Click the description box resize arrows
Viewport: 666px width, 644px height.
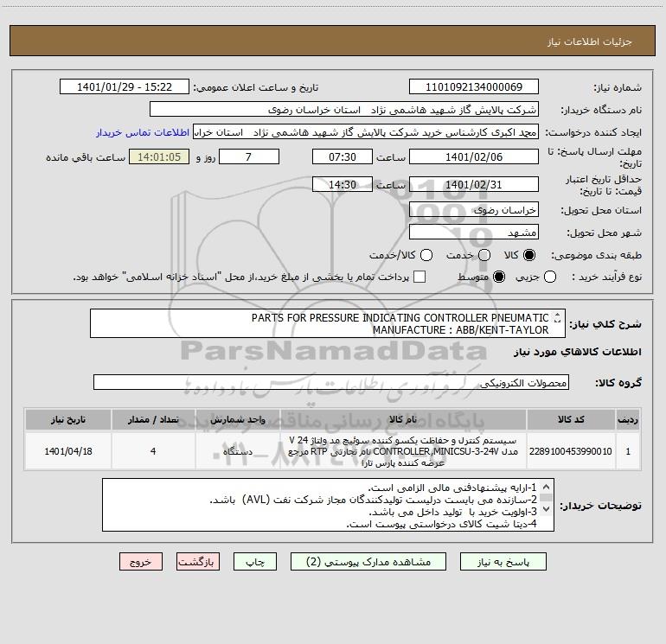(557, 317)
